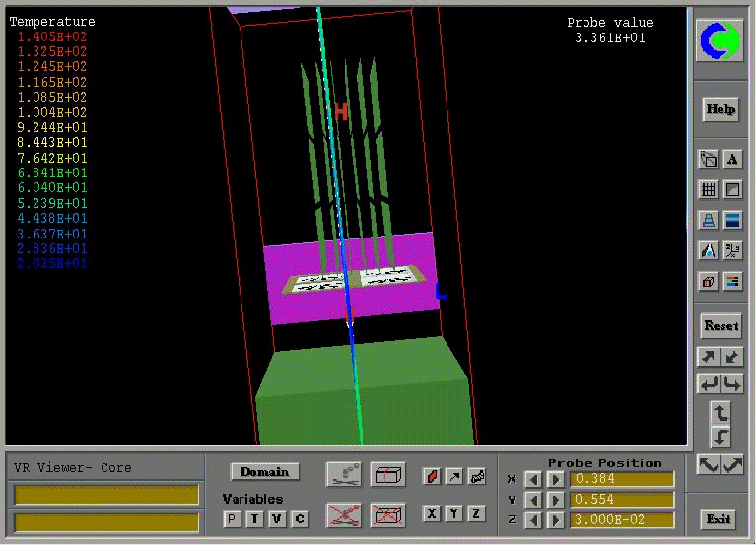756x545 pixels.
Task: Click the PHOENICS logo icon at top right
Action: [x=720, y=40]
